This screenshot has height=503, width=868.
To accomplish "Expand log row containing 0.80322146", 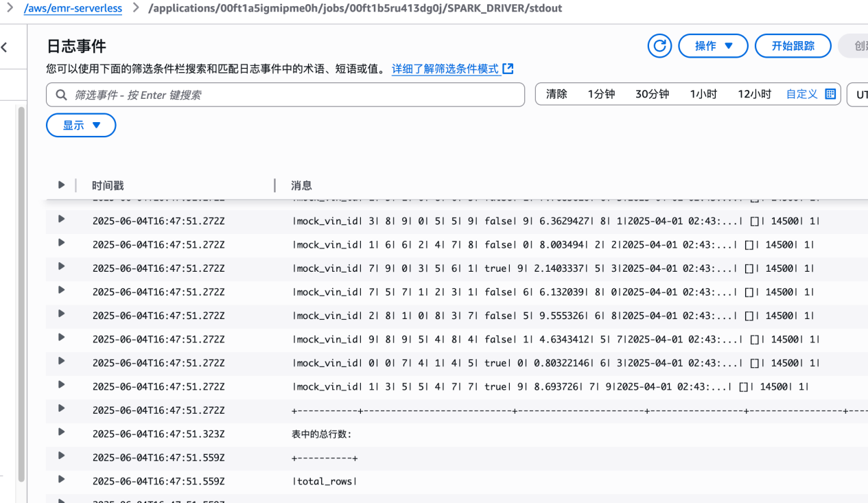I will pos(61,361).
